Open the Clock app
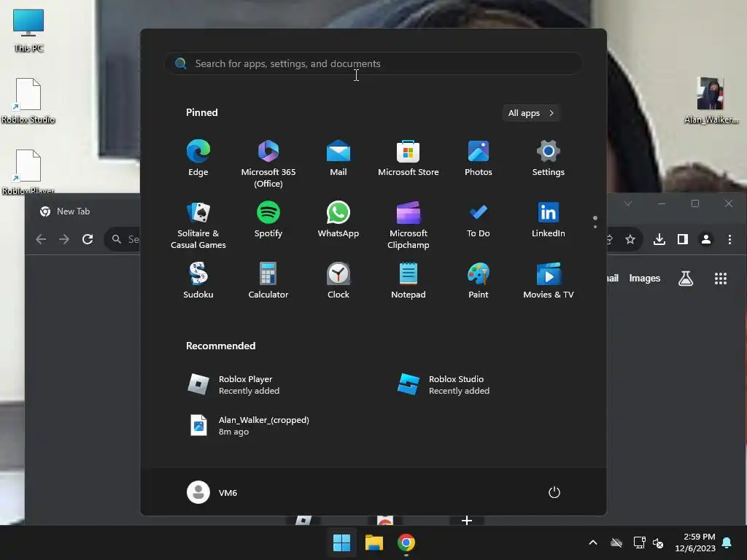Screen dimensions: 747x560 point(338,281)
